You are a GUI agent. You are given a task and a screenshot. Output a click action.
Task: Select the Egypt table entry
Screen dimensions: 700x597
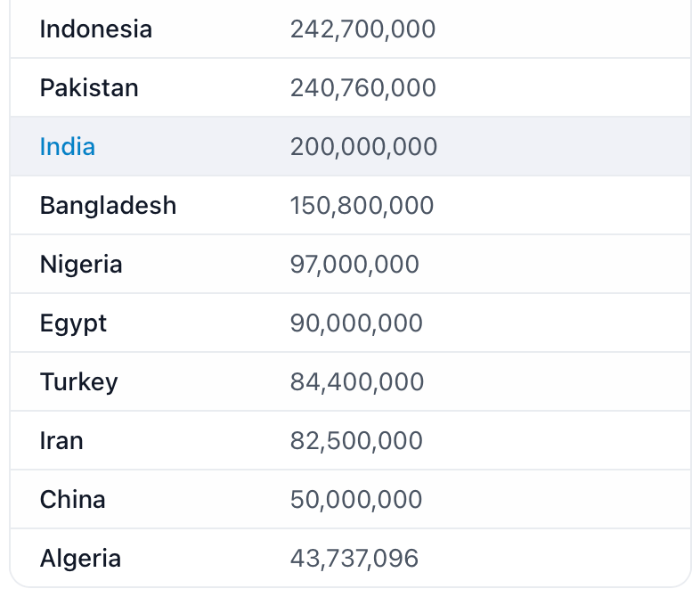coord(73,323)
